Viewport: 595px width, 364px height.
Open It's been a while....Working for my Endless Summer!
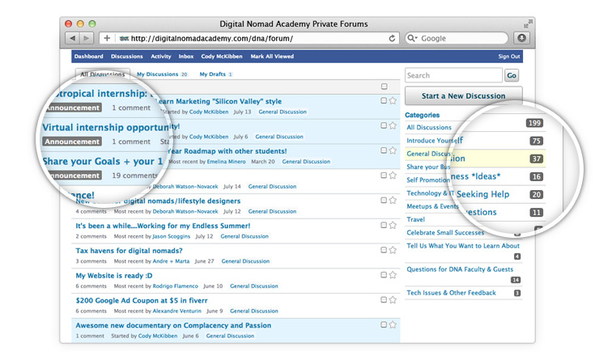[x=163, y=226]
